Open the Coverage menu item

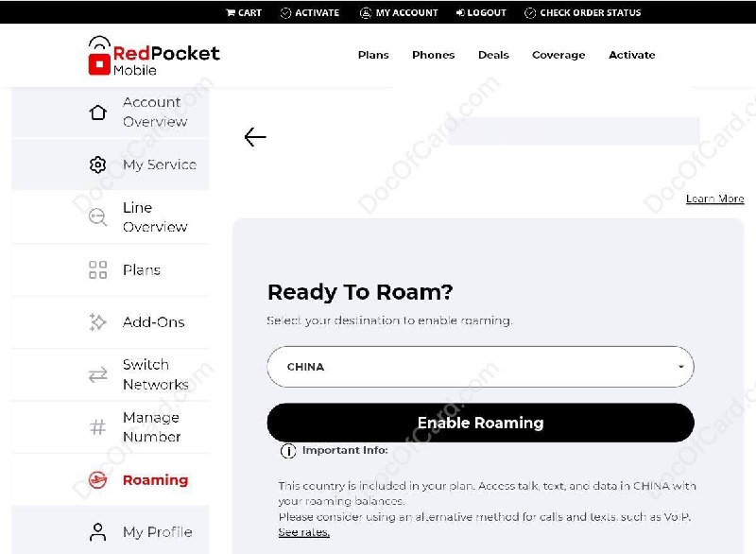pyautogui.click(x=558, y=55)
